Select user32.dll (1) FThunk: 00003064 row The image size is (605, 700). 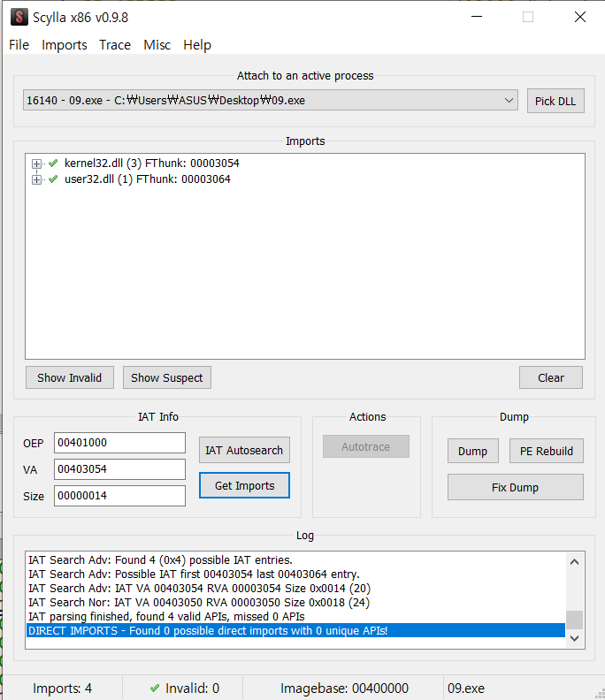pos(148,179)
